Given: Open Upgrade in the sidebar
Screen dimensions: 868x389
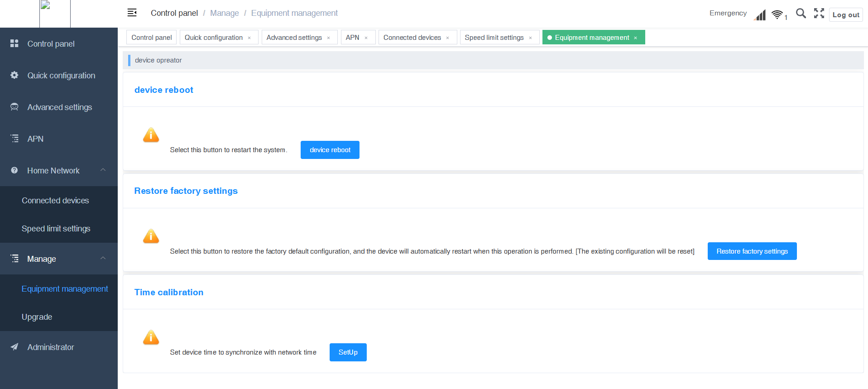Looking at the screenshot, I should [x=37, y=317].
